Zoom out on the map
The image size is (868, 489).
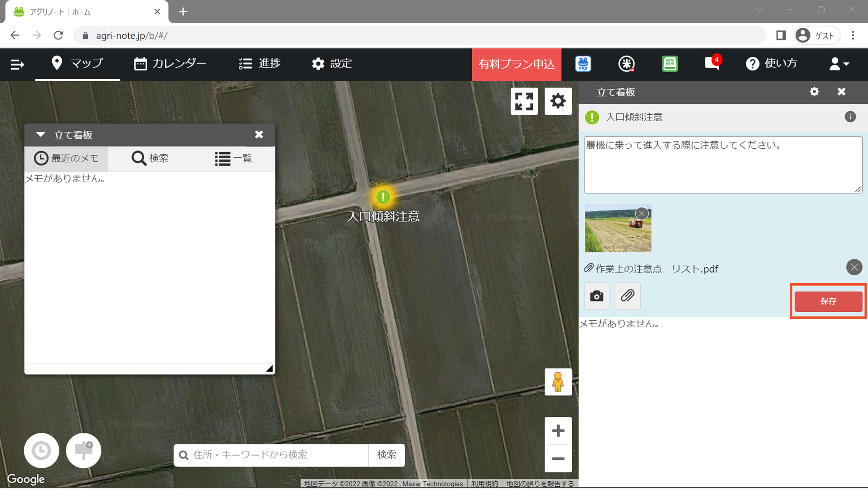pos(558,459)
